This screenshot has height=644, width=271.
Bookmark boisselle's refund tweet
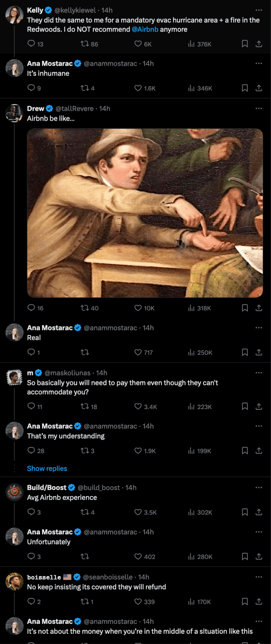[x=245, y=602]
